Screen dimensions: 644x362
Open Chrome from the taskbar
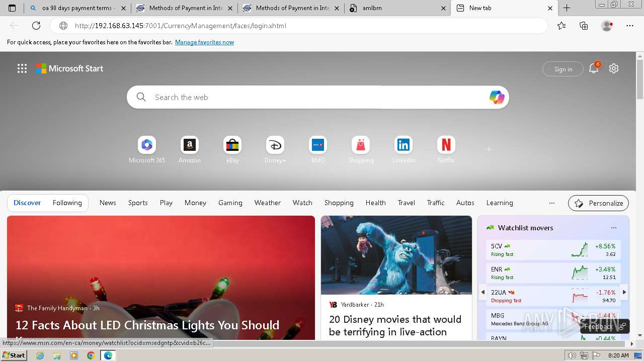tap(91, 355)
